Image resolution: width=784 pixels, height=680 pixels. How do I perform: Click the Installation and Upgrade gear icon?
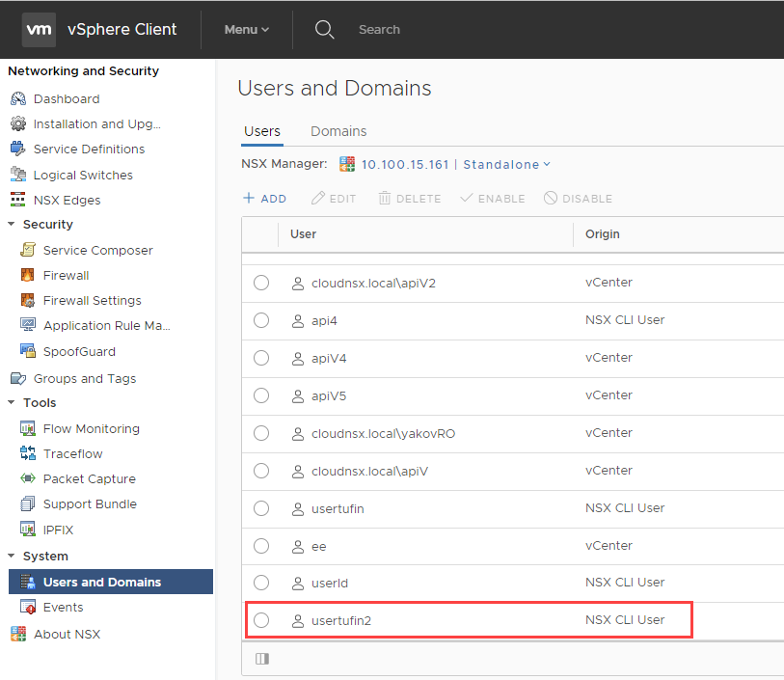[x=18, y=123]
